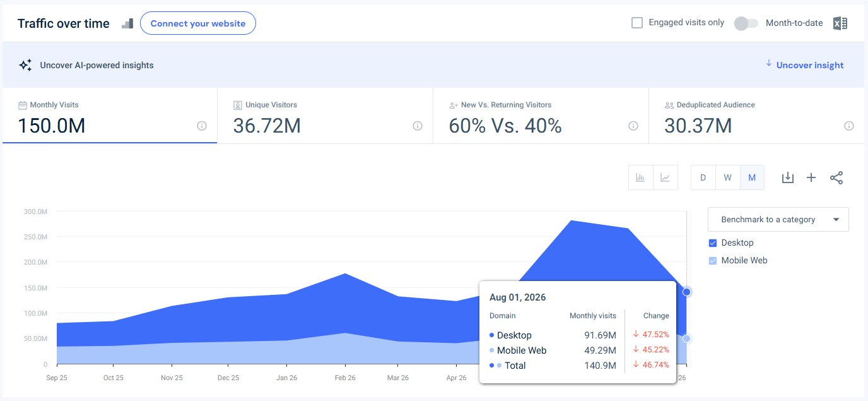Click the 300.0M y-axis label
Screen dimensions: 868x401
coord(35,212)
